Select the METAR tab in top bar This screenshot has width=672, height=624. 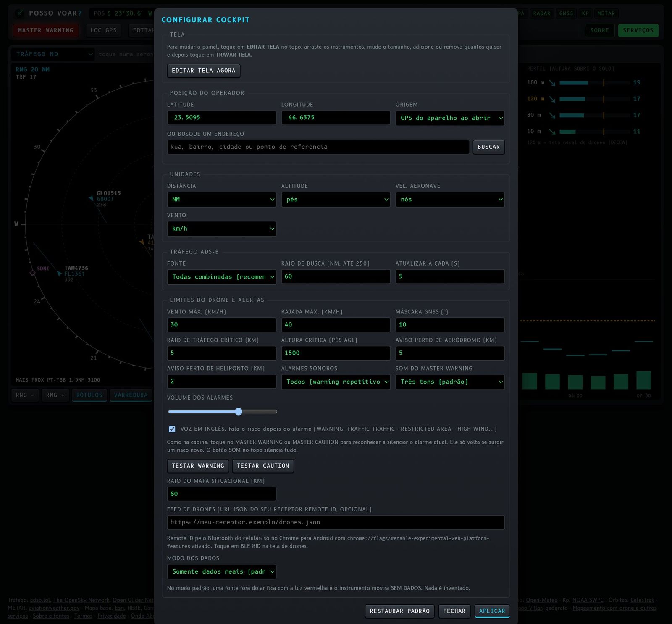point(606,13)
